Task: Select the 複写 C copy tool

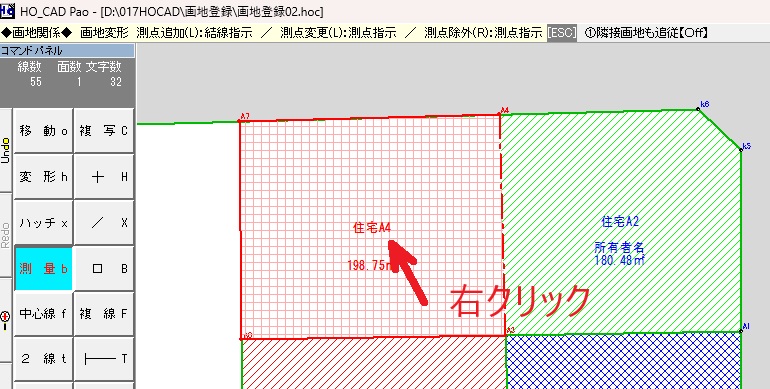Action: (x=104, y=131)
